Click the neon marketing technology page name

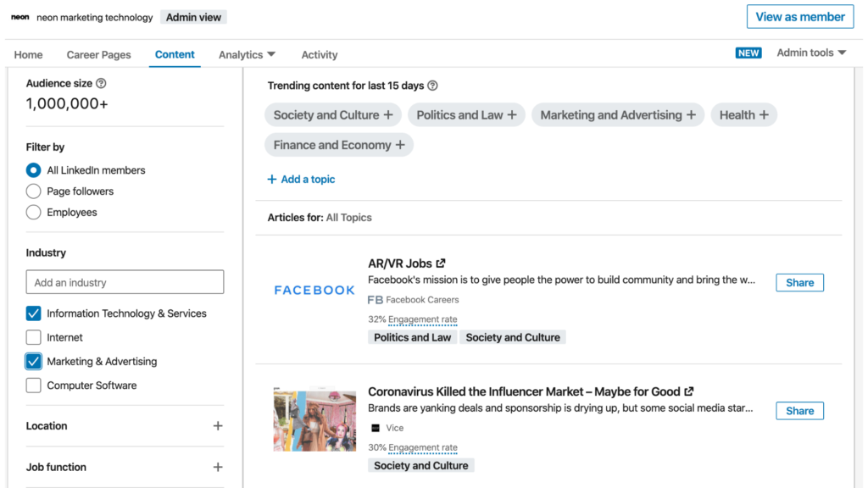pos(95,17)
